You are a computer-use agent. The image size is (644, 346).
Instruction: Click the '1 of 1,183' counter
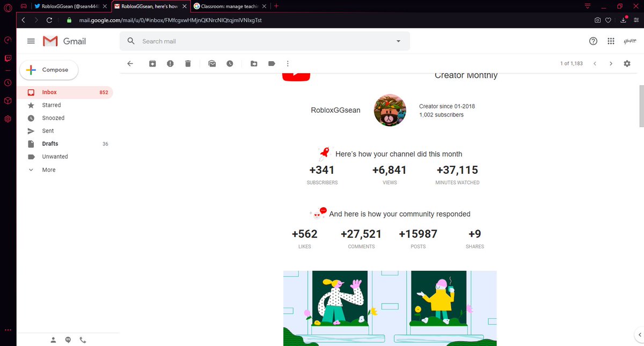571,64
